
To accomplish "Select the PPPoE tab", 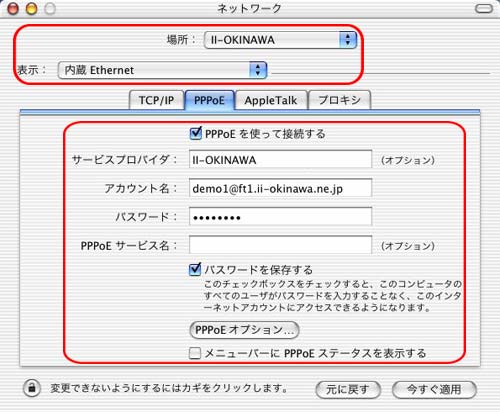I will [x=209, y=100].
